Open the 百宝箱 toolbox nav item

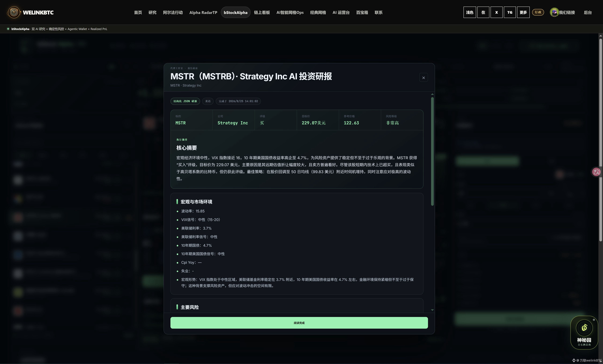tap(362, 12)
